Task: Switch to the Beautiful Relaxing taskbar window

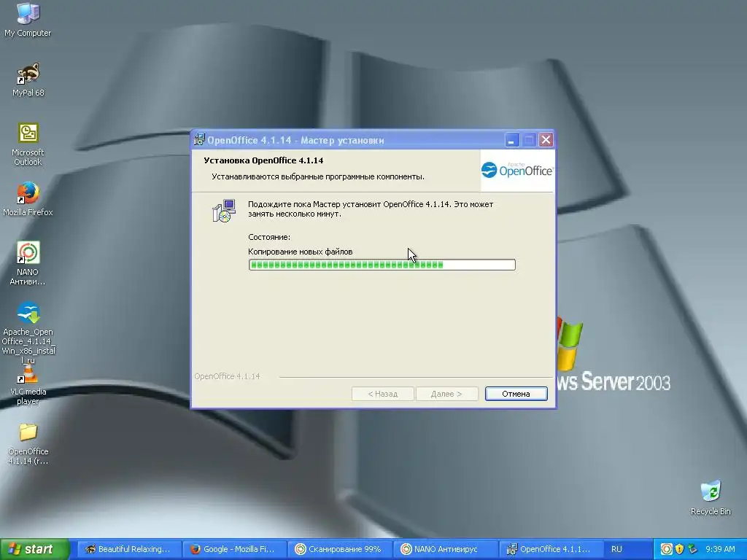Action: 128,549
